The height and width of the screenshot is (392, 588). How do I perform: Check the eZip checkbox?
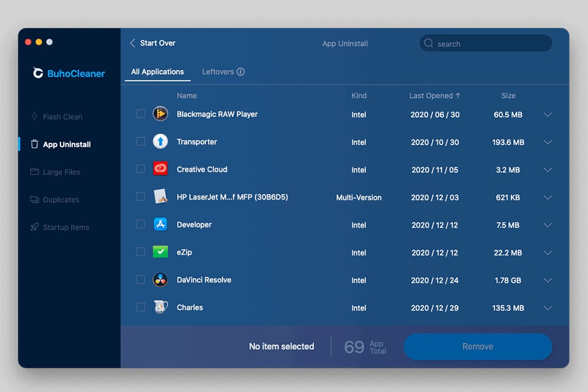click(141, 252)
